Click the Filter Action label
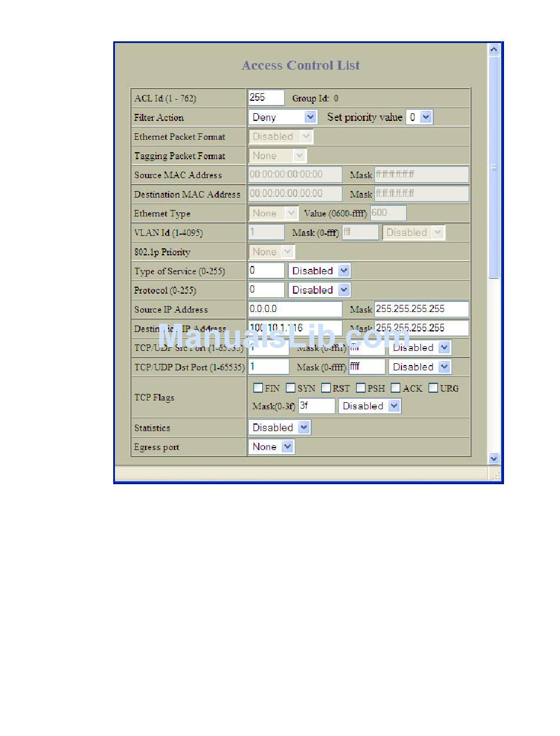Image resolution: width=560 pixels, height=736 pixels. pyautogui.click(x=159, y=117)
